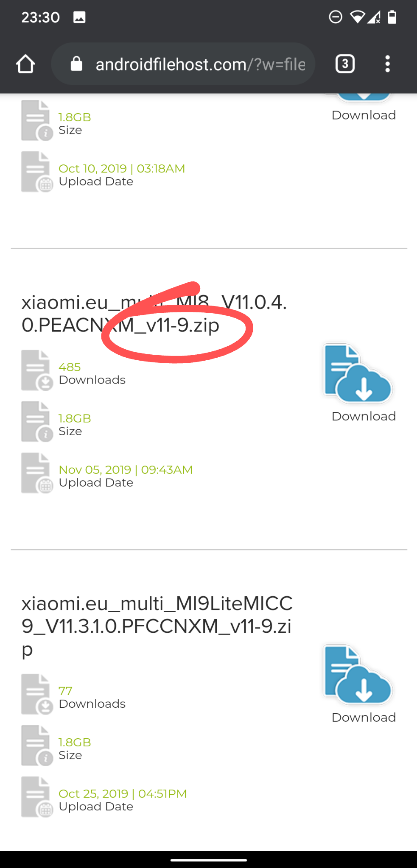This screenshot has width=417, height=868.
Task: Open the xiaomi.eu_multi_MI8_V11.0.4.0 file link
Action: (x=154, y=314)
